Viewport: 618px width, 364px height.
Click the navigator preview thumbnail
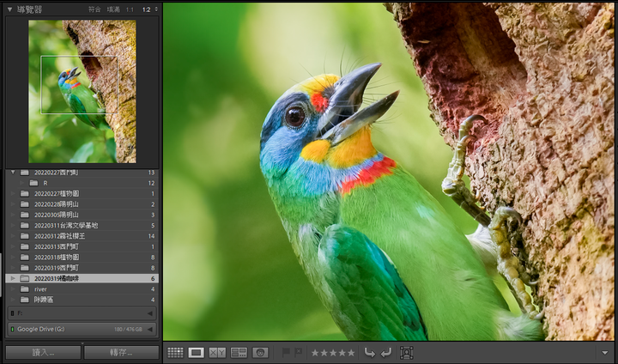[x=82, y=92]
